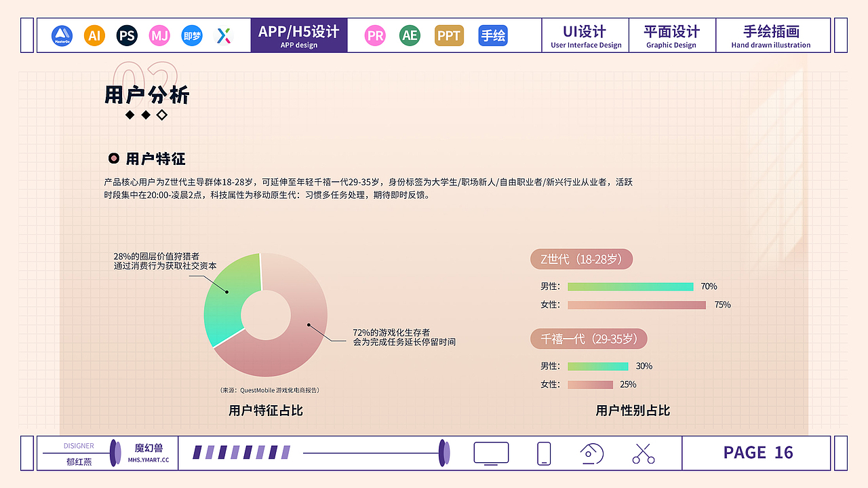Click the camera icon near the scissors
This screenshot has width=868, height=488.
(591, 453)
